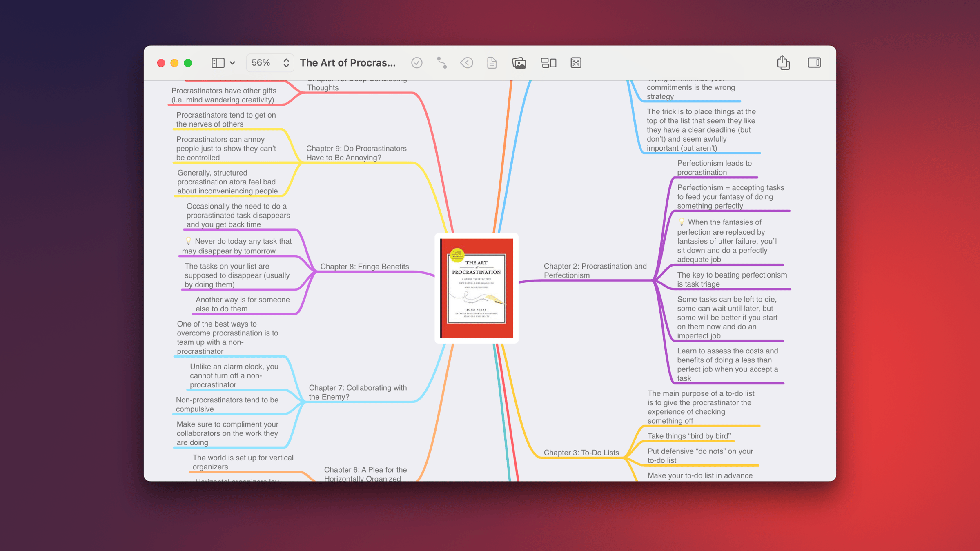Click lightbulb icon beside When the fantasies
Image resolution: width=980 pixels, height=551 pixels.
tap(682, 222)
